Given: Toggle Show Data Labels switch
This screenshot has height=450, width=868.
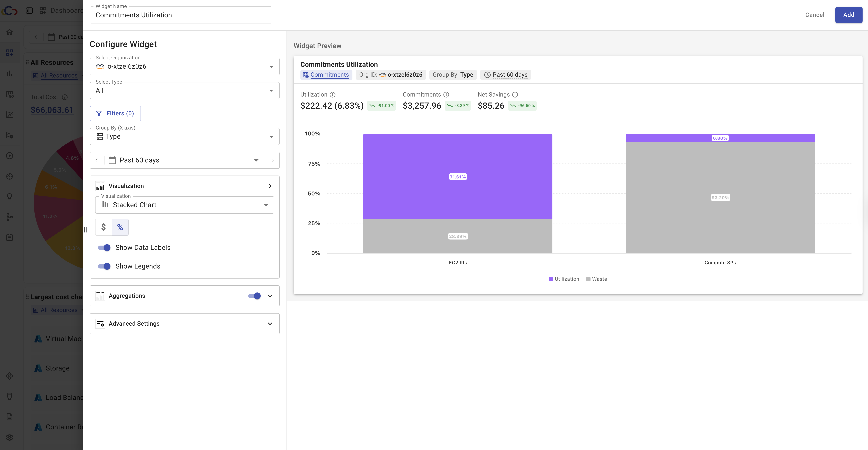Looking at the screenshot, I should click(105, 248).
